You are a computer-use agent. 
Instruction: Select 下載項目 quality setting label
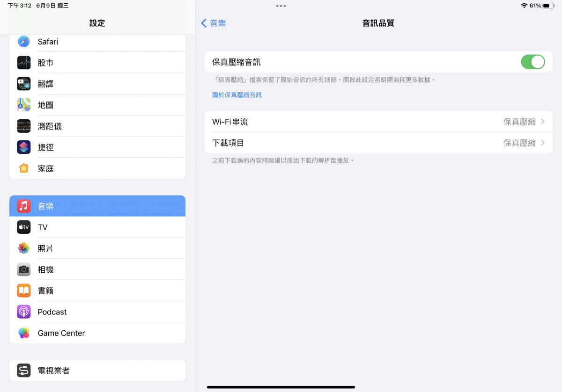pos(228,143)
